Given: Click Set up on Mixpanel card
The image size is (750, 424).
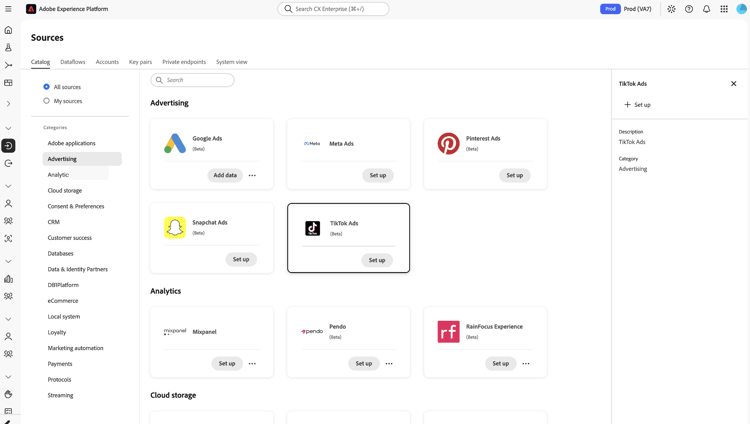Looking at the screenshot, I should tap(227, 364).
